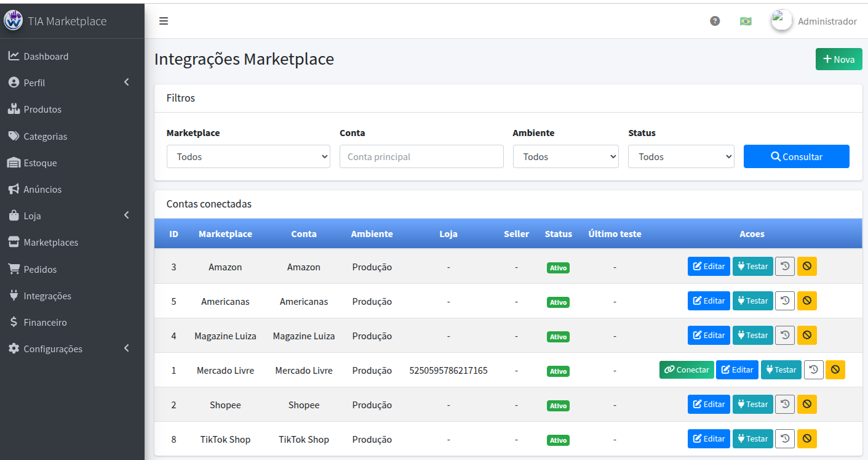Open Anúncios in the sidebar
This screenshot has height=460, width=868.
(72, 189)
